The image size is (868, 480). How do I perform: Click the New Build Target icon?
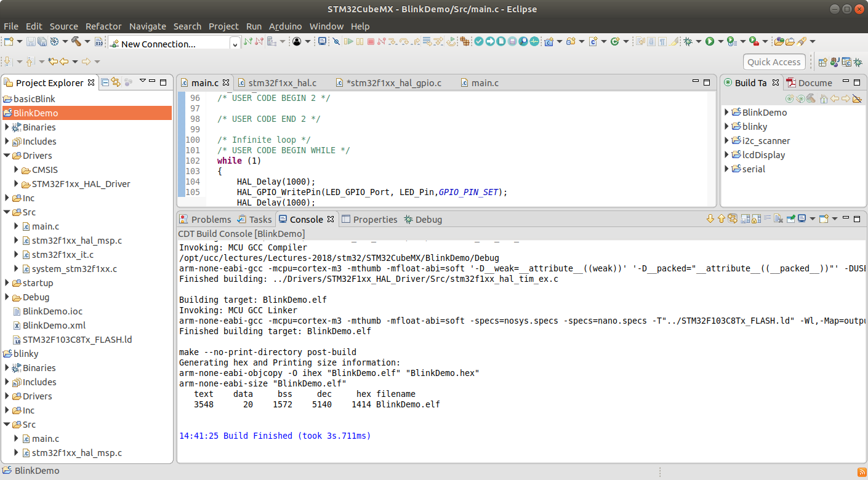789,98
